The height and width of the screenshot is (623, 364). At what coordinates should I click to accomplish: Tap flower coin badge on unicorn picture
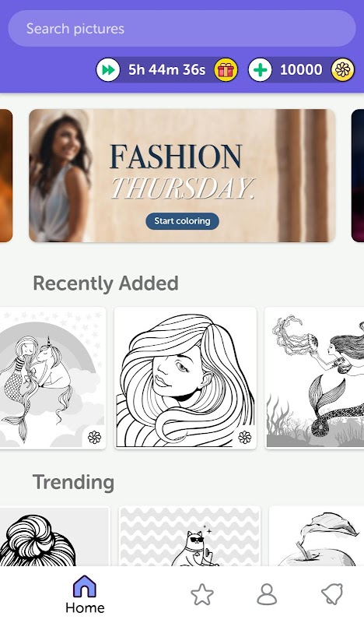click(94, 438)
